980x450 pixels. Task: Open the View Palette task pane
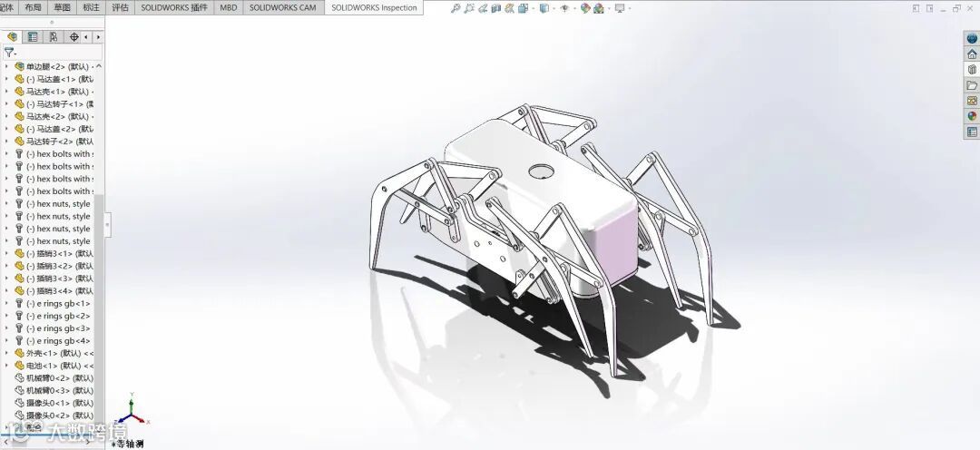(972, 100)
